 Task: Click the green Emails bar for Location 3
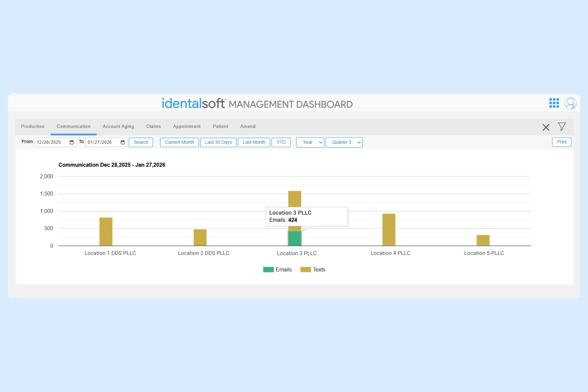294,238
